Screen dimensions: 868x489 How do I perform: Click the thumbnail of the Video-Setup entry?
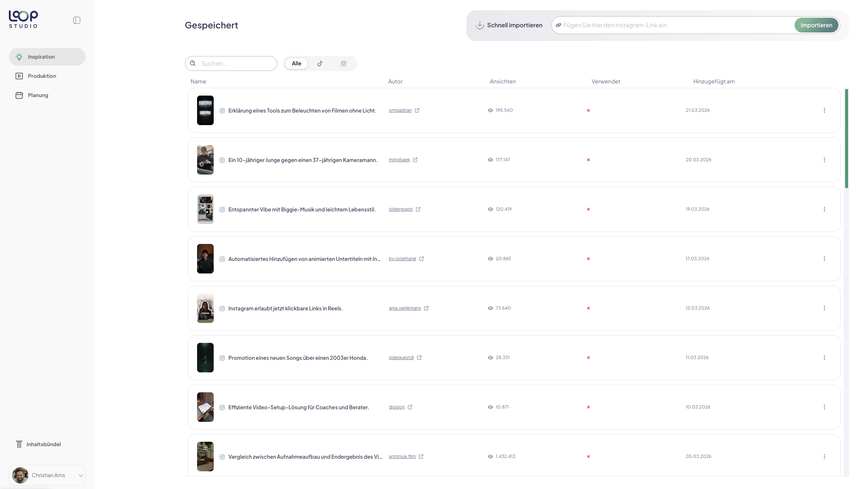click(205, 407)
